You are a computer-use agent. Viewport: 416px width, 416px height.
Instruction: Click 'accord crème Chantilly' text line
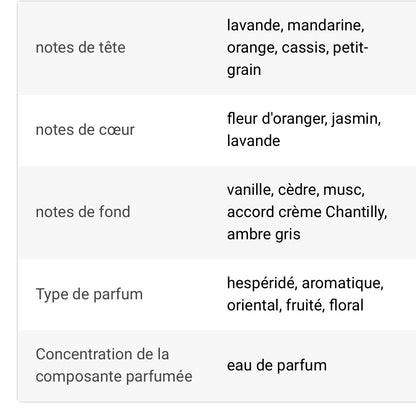[307, 212]
